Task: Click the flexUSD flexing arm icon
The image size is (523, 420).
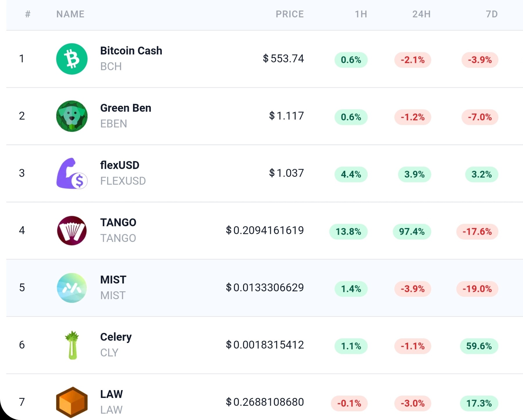Action: [x=72, y=173]
